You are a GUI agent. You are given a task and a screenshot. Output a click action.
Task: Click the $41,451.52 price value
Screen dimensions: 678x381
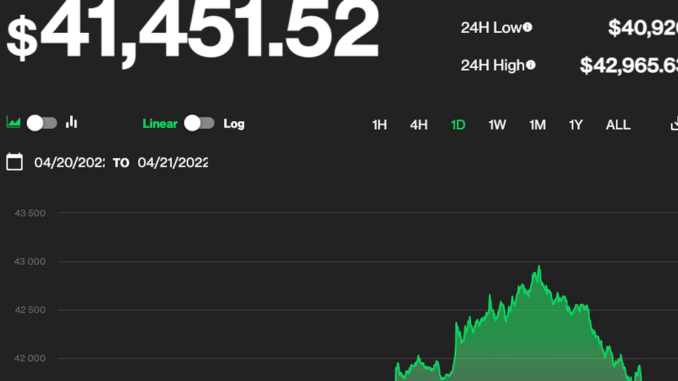pos(193,33)
